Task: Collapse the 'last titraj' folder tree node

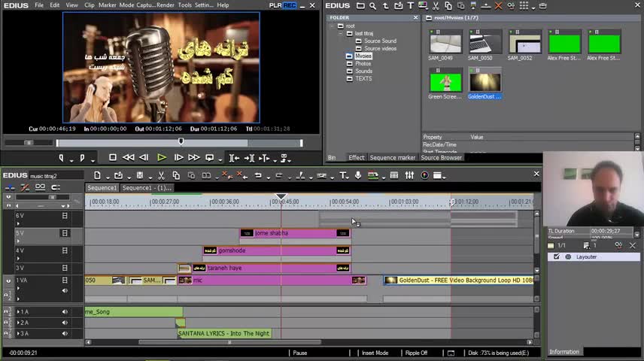Action: coord(340,33)
